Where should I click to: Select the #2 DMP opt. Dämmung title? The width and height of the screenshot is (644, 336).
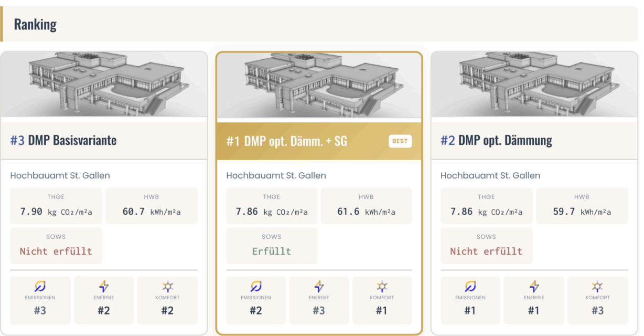(x=496, y=140)
